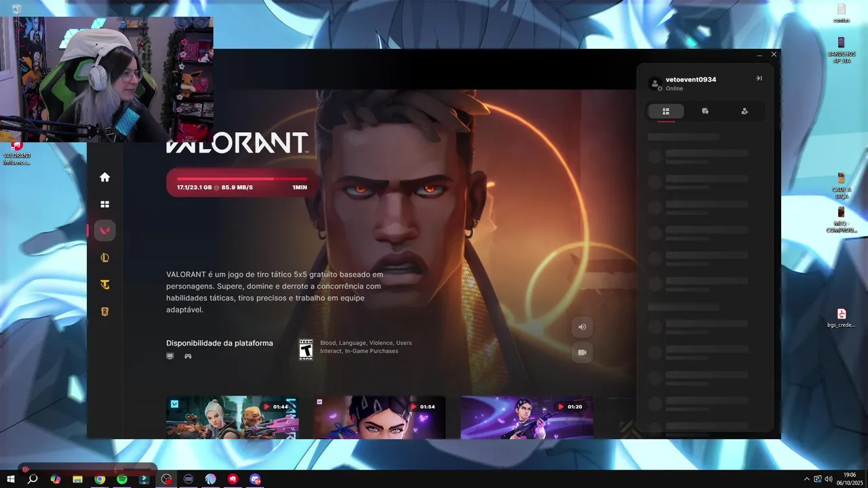Show hidden system tray icons

806,479
